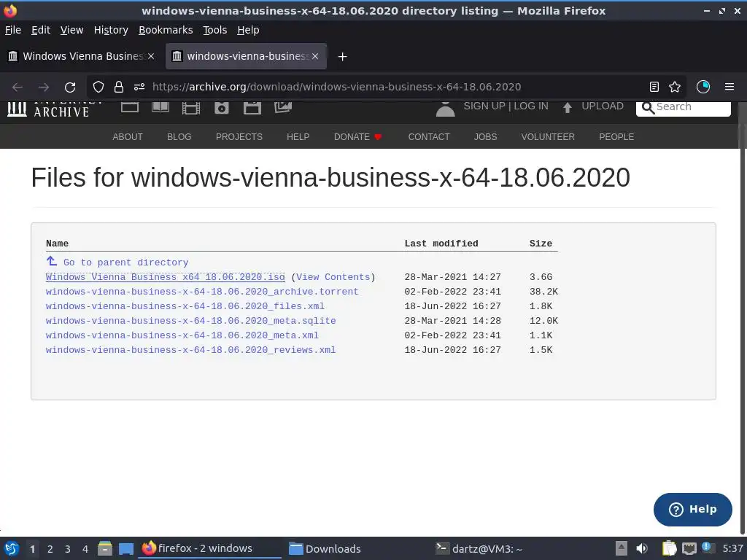
Task: Open the Edit menu
Action: pyautogui.click(x=41, y=30)
